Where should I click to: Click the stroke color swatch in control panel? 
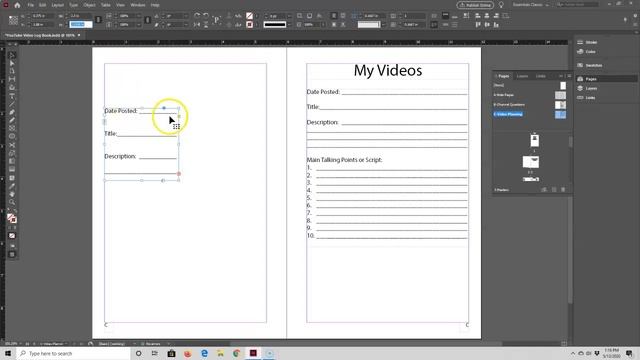coord(249,25)
